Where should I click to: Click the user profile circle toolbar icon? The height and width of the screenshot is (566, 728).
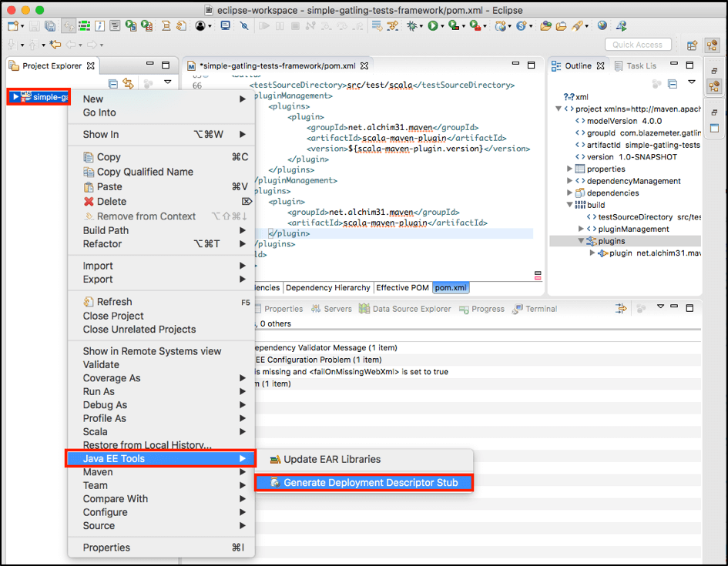pyautogui.click(x=200, y=26)
